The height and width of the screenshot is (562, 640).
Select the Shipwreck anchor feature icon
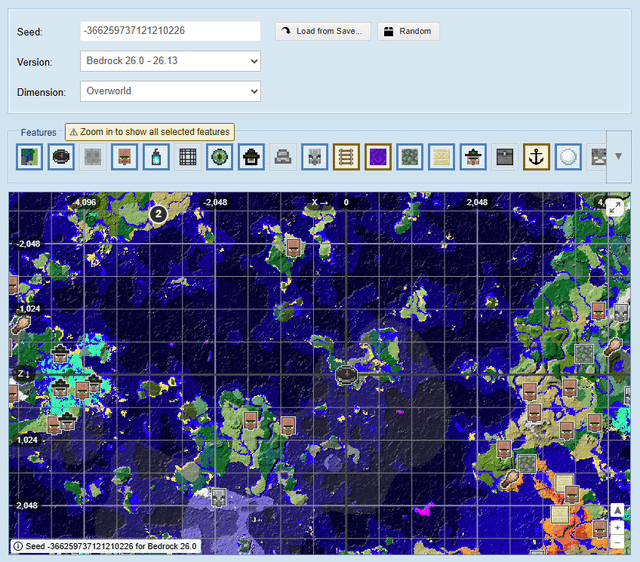tap(536, 157)
